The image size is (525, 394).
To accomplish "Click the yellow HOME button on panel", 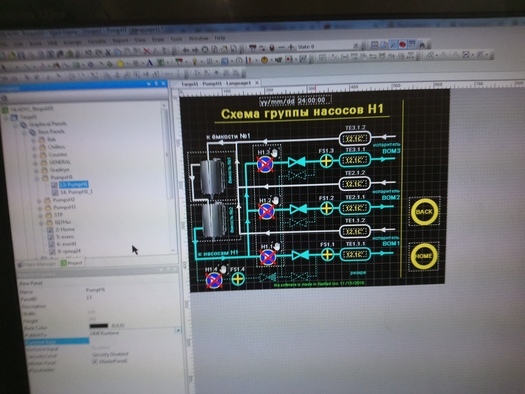I will (424, 256).
